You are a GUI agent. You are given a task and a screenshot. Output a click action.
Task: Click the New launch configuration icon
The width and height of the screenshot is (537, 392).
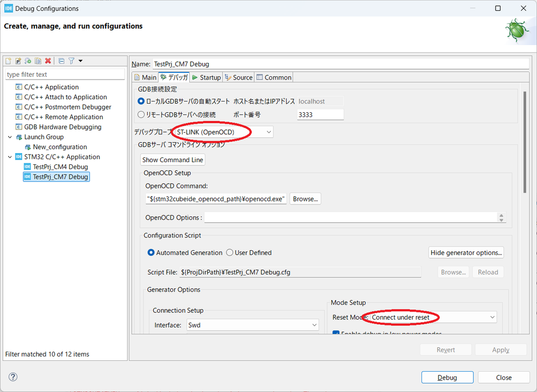9,61
